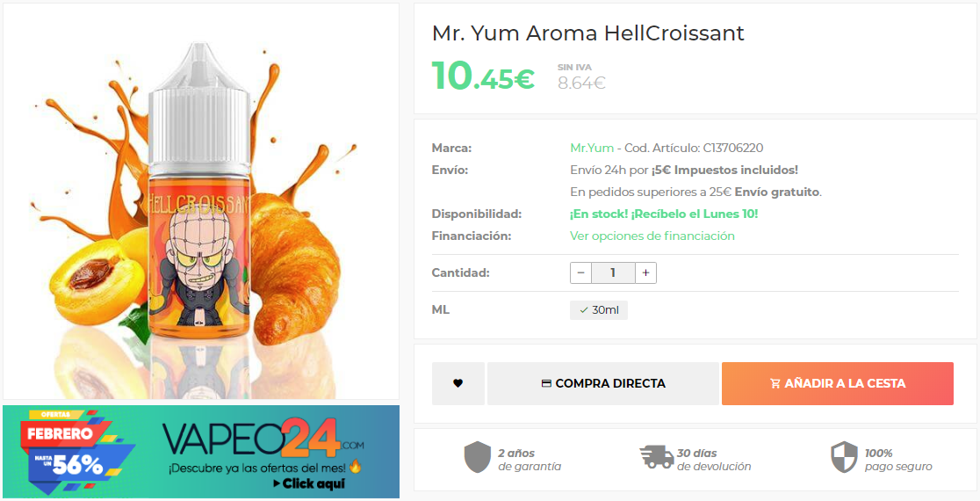980x501 pixels.
Task: Click the guarantee shield icon
Action: pos(478,457)
